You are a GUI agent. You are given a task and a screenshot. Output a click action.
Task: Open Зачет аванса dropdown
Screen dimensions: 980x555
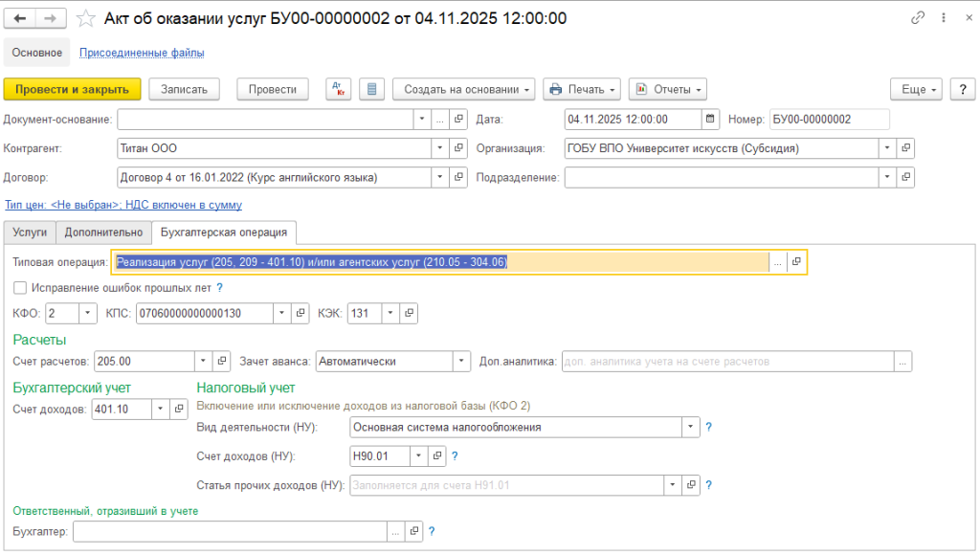462,361
